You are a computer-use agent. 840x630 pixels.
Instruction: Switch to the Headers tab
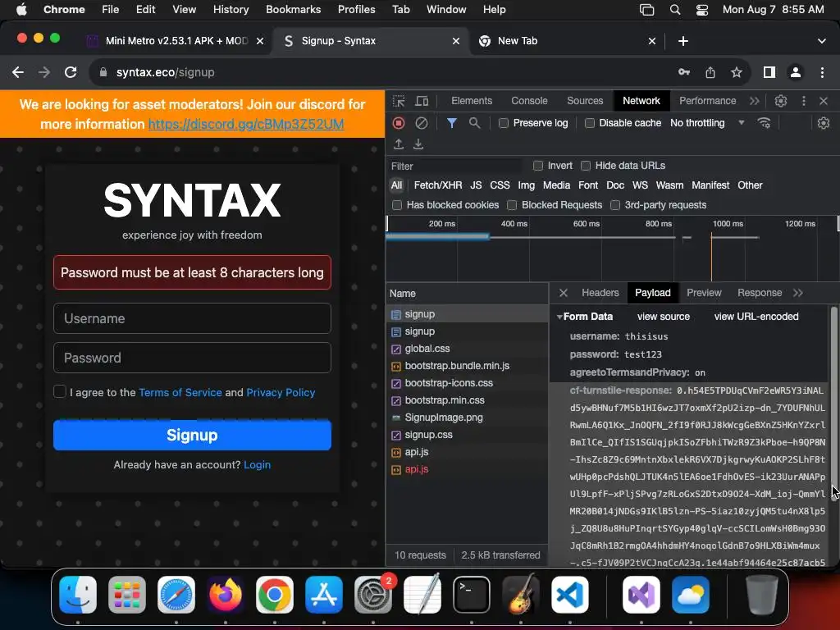pyautogui.click(x=600, y=293)
